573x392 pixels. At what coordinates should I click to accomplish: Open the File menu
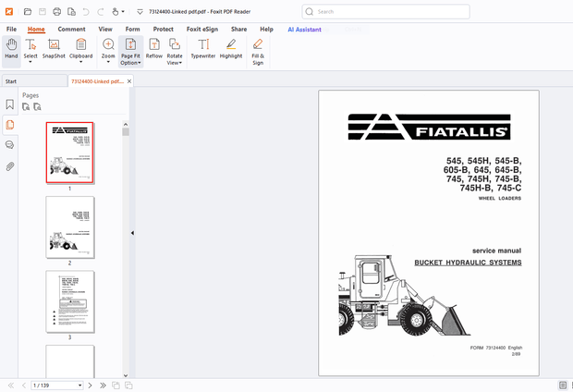click(11, 30)
